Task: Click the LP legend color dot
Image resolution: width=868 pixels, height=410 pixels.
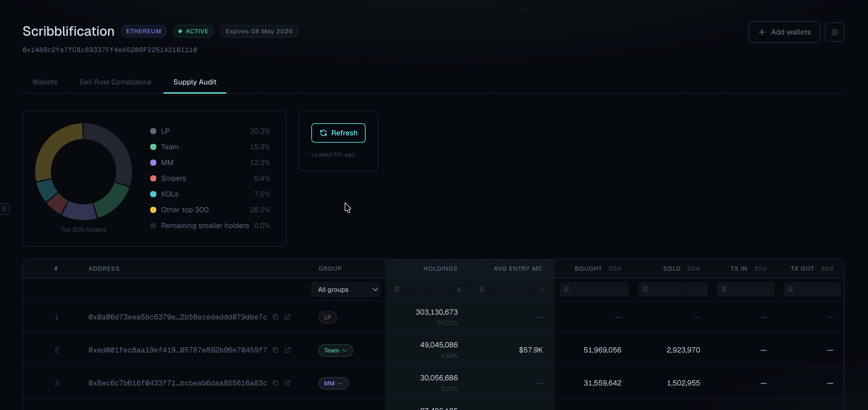Action: point(153,131)
